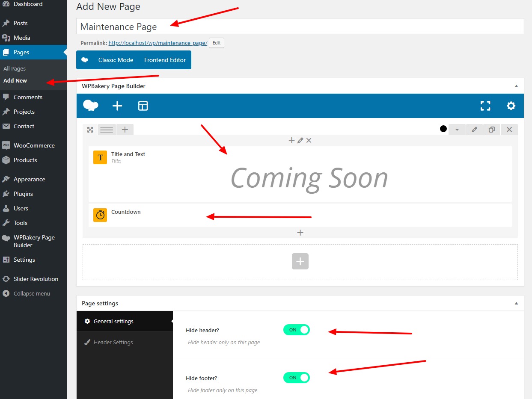Click the page title input field
Screen dimensions: 532x399
[300, 27]
